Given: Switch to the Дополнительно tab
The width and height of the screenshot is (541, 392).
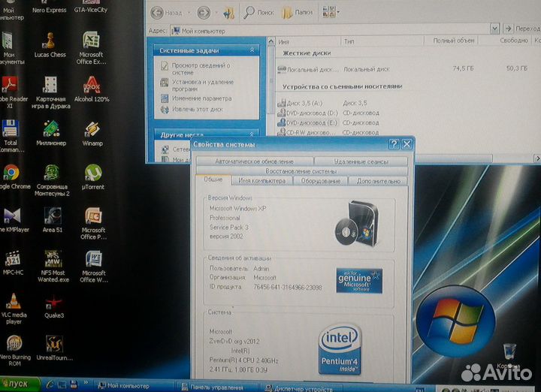Looking at the screenshot, I should pos(379,181).
